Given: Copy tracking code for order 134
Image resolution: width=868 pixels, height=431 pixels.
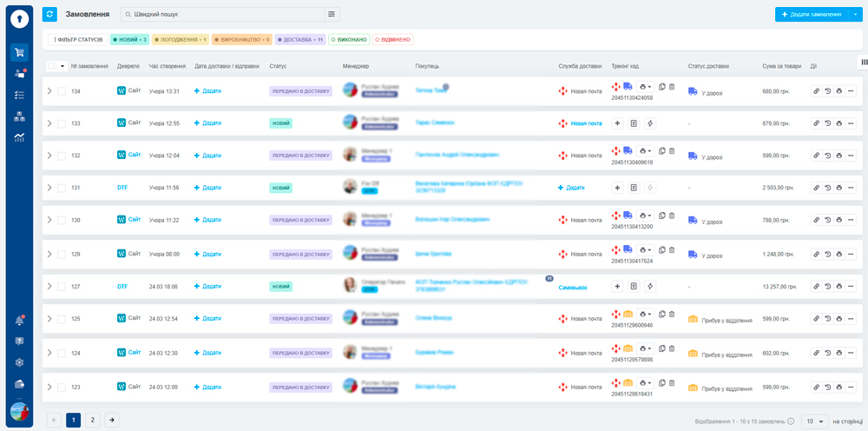Looking at the screenshot, I should click(662, 86).
